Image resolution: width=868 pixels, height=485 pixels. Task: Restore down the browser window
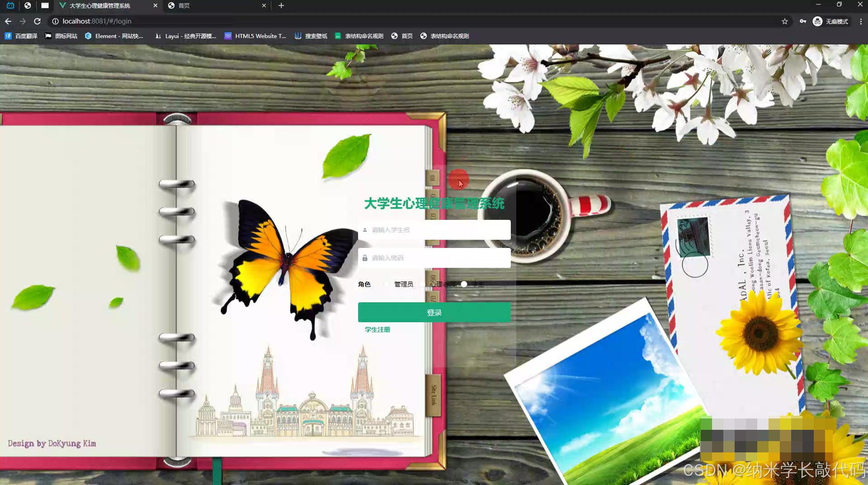point(839,5)
